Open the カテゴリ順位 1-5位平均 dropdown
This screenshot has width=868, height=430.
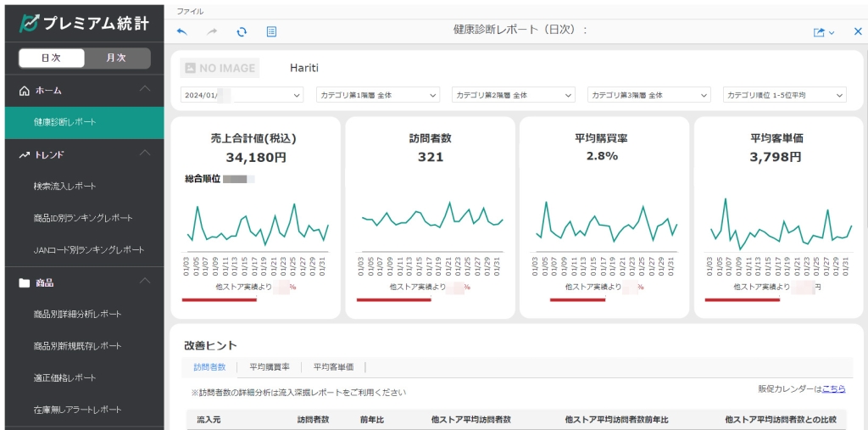pyautogui.click(x=784, y=95)
